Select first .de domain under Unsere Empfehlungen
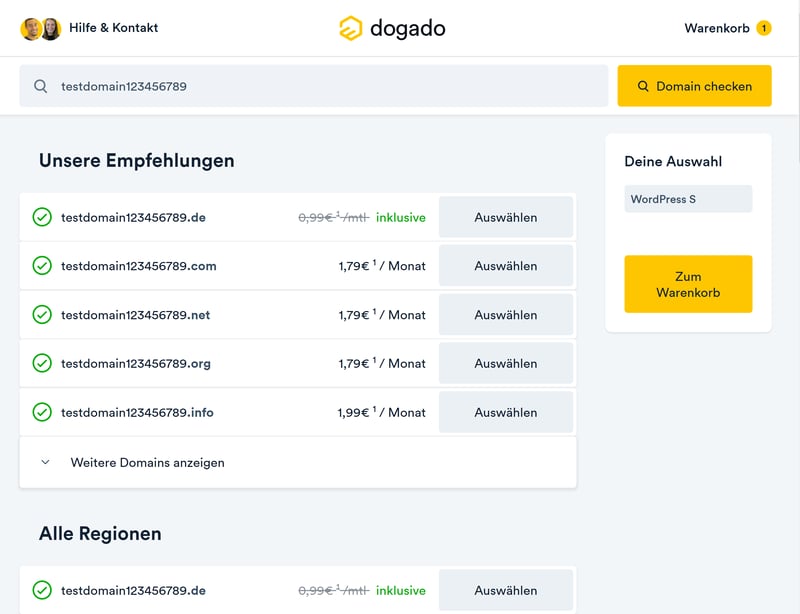This screenshot has width=800, height=614. (x=505, y=217)
